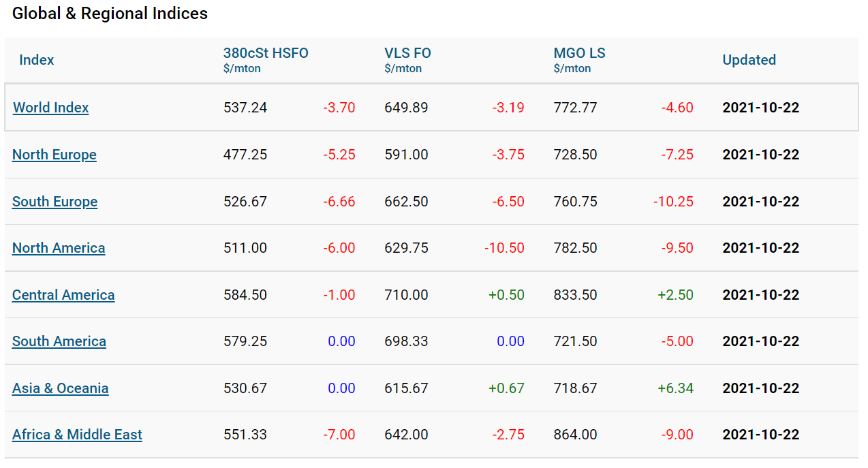Viewport: 868px width, 468px height.
Task: Select South Europe HSFO price 526.67
Action: pyautogui.click(x=245, y=202)
